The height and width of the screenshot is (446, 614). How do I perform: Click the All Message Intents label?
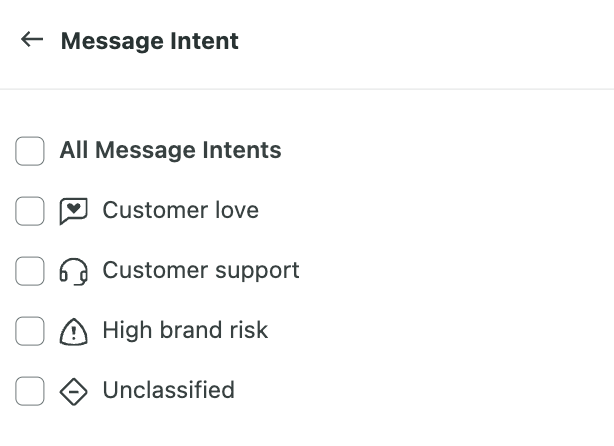[x=170, y=150]
